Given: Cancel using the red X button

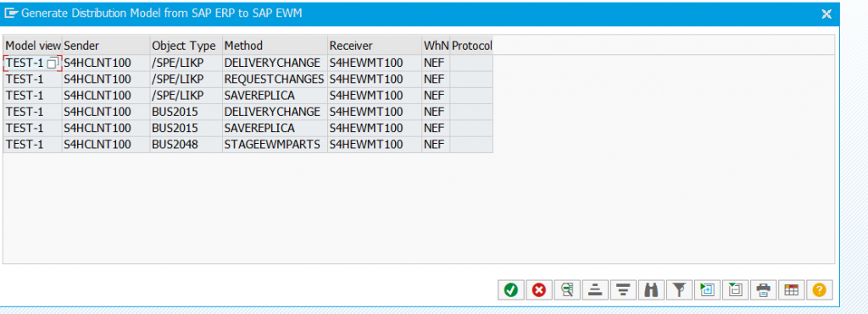Looking at the screenshot, I should coord(538,289).
